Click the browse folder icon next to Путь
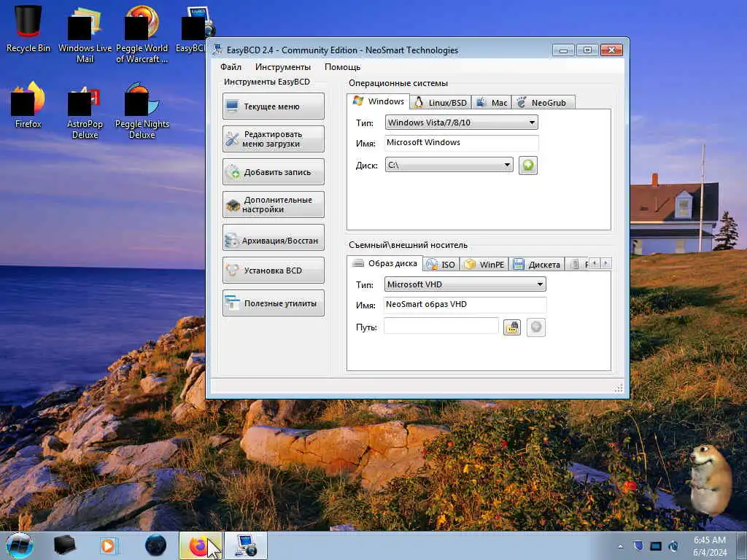This screenshot has height=560, width=747. pyautogui.click(x=512, y=327)
